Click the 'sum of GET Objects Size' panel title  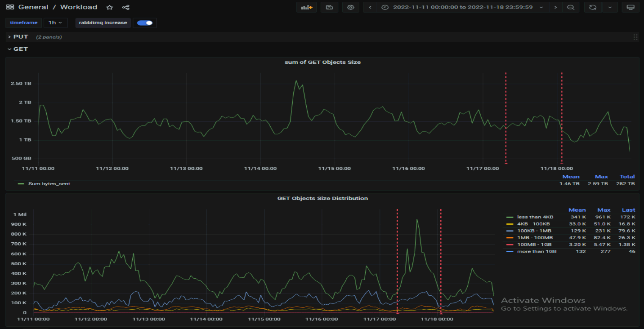pyautogui.click(x=322, y=62)
